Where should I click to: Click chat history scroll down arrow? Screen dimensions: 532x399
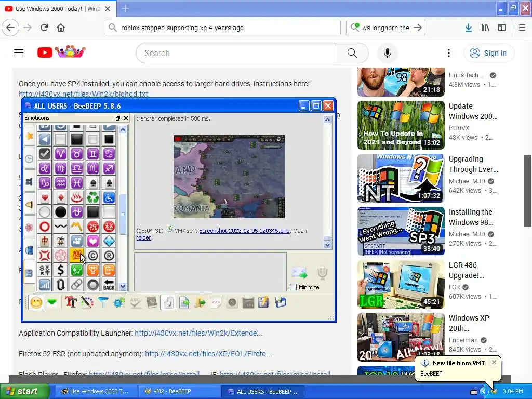[x=327, y=245]
